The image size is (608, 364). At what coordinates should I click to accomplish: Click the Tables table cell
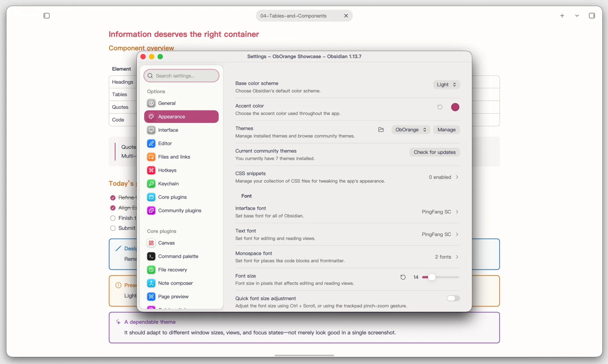pos(123,95)
